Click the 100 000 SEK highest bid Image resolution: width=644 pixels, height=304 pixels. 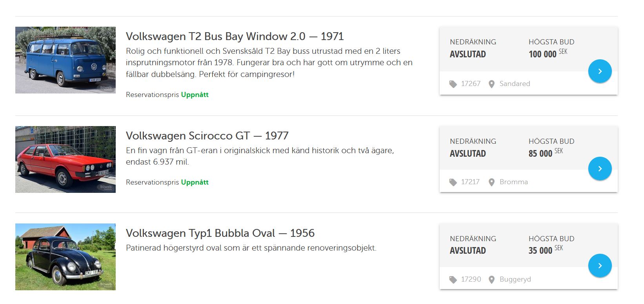coord(548,54)
